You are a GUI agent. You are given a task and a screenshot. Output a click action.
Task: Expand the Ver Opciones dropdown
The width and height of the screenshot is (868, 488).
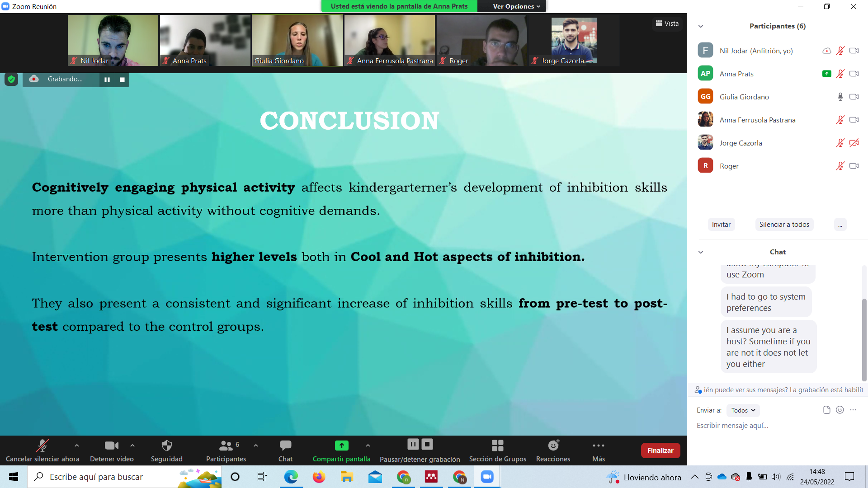coord(516,6)
